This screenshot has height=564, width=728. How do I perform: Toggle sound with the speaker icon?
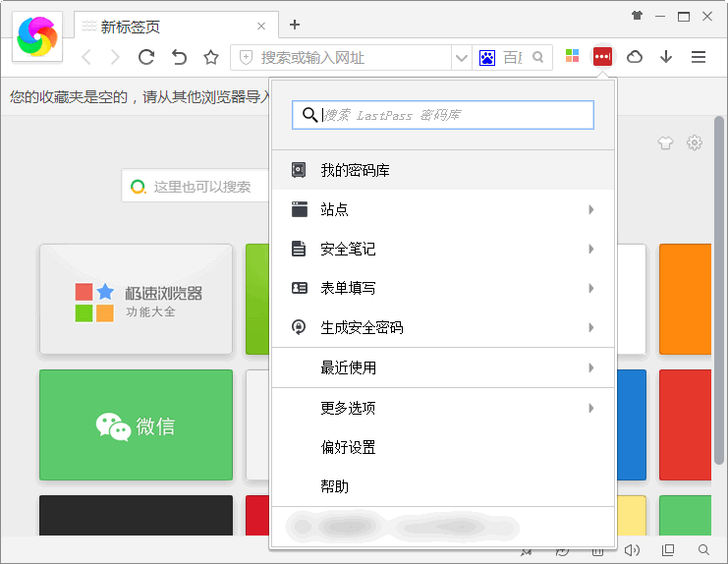(632, 550)
